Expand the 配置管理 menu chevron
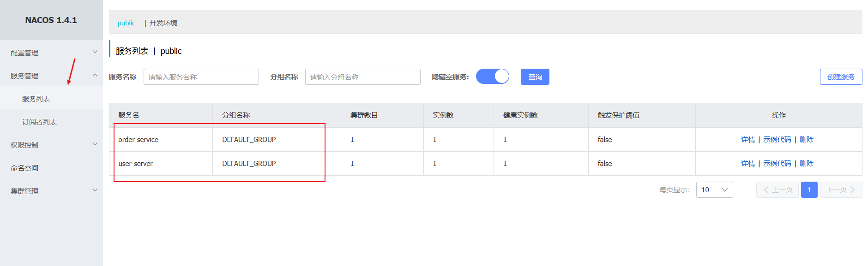 [x=95, y=52]
